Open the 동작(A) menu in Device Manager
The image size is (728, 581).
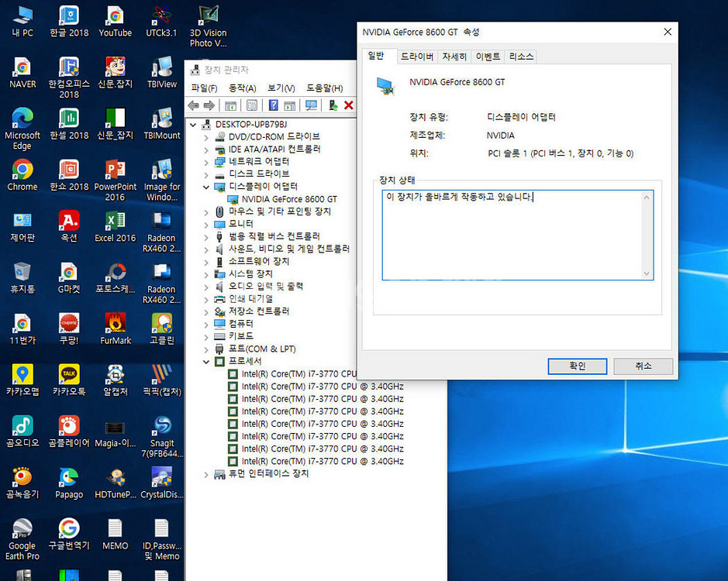pyautogui.click(x=243, y=88)
